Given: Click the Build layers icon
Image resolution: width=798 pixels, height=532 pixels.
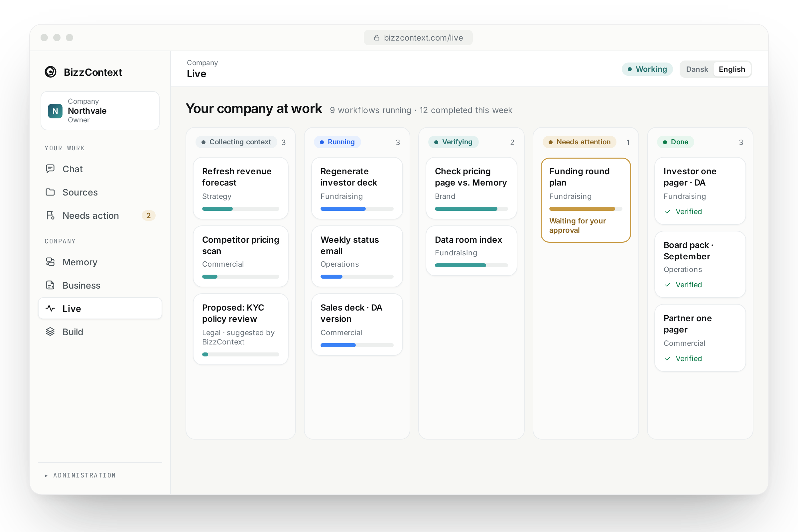Looking at the screenshot, I should point(50,332).
